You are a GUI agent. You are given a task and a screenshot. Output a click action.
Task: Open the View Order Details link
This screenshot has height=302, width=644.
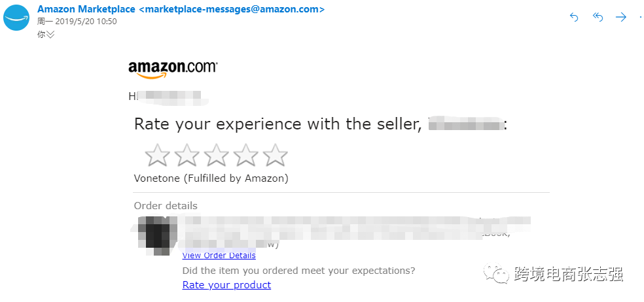(219, 256)
